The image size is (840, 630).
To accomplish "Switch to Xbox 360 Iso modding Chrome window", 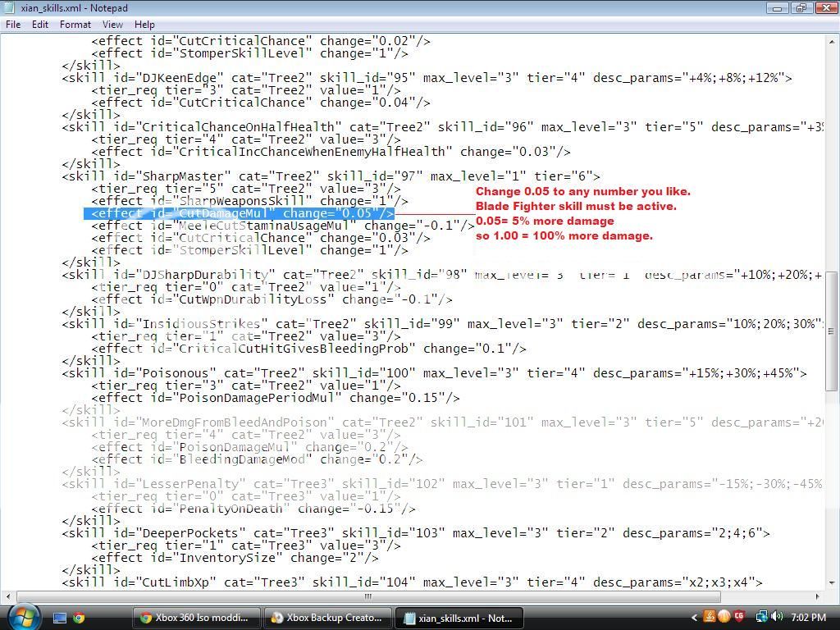I will click(x=197, y=618).
